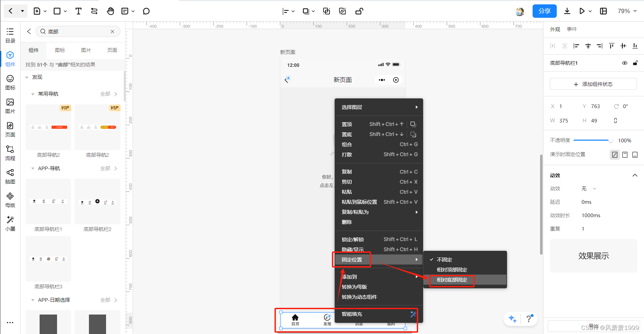The height and width of the screenshot is (334, 644).
Task: Choose 删除 from context menu
Action: pyautogui.click(x=379, y=222)
